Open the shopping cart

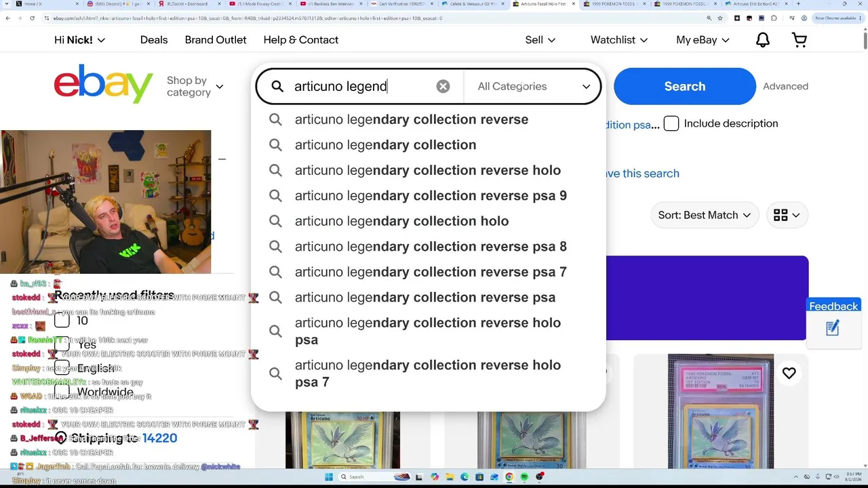pyautogui.click(x=800, y=40)
